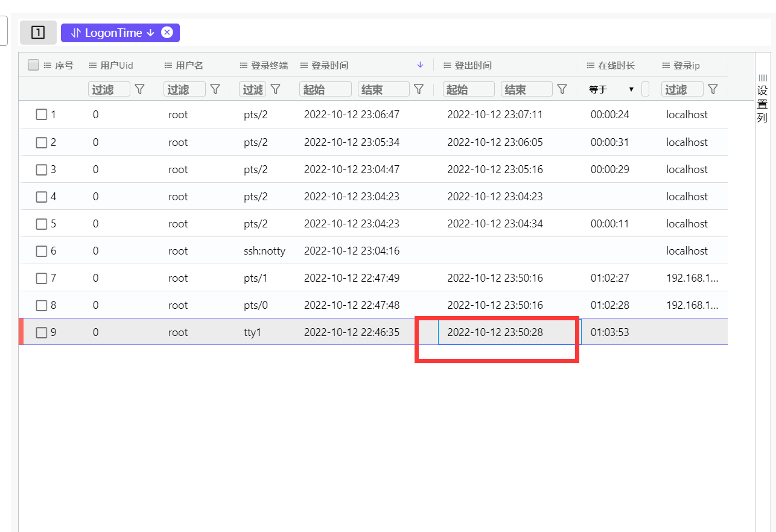Check the checkbox for row 1
This screenshot has height=532, width=776.
(x=42, y=115)
